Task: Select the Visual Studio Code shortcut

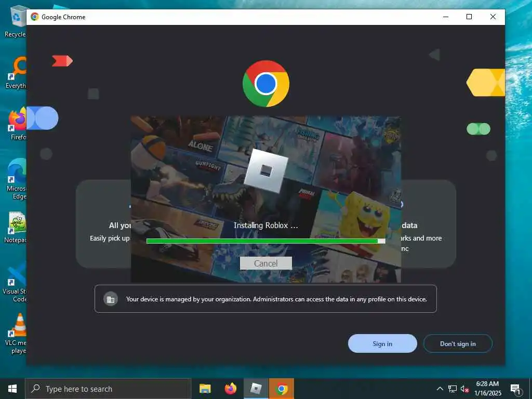Action: tap(15, 282)
